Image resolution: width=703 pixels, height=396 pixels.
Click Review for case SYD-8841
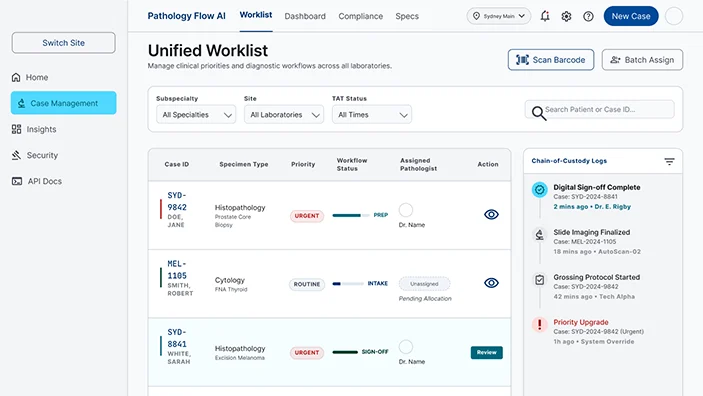486,352
